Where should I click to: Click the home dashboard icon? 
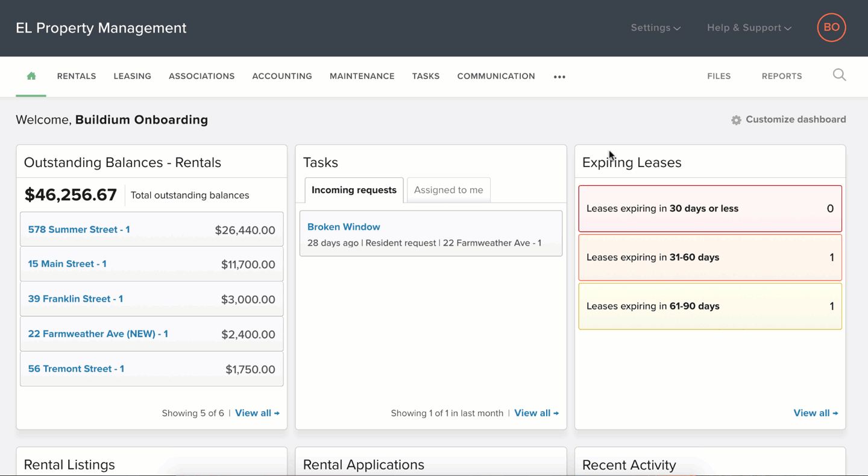point(31,76)
